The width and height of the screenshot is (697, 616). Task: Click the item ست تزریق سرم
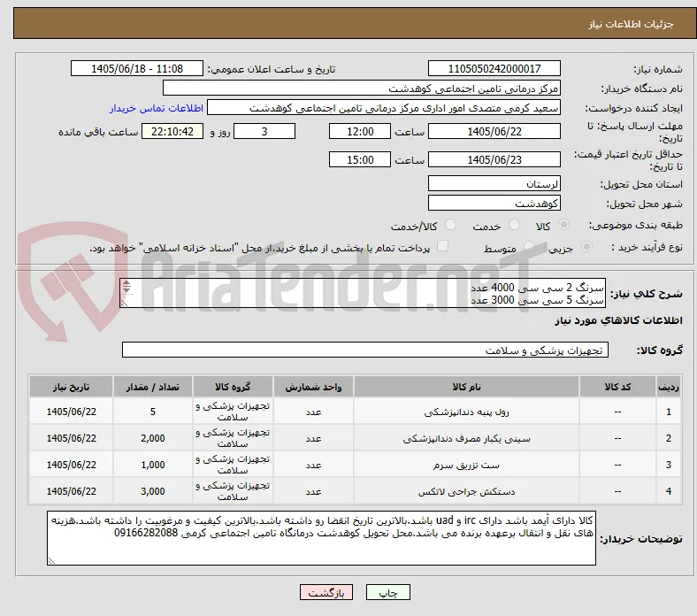466,465
